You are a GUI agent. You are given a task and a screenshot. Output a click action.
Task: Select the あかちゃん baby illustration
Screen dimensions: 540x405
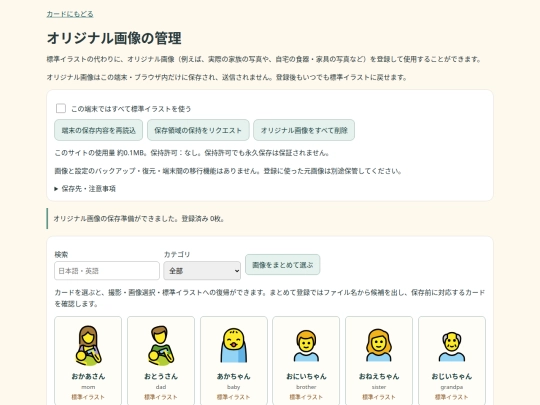click(x=233, y=345)
